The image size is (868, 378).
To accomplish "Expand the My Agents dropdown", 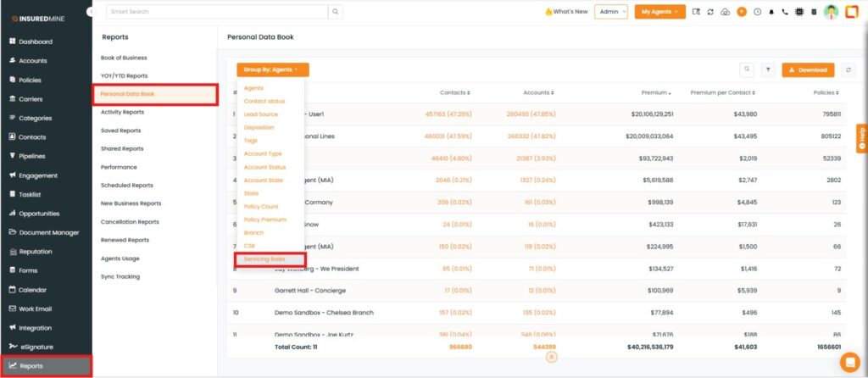I will (659, 12).
